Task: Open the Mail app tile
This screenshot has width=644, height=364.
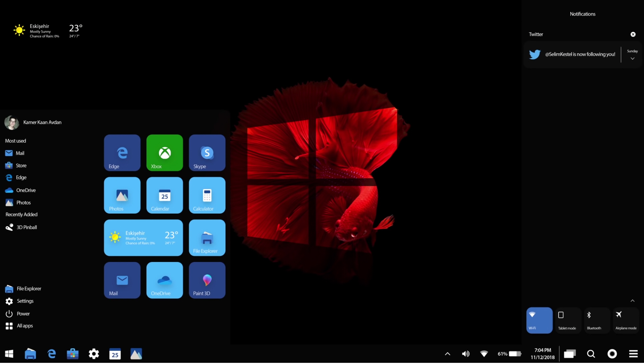Action: [x=123, y=280]
